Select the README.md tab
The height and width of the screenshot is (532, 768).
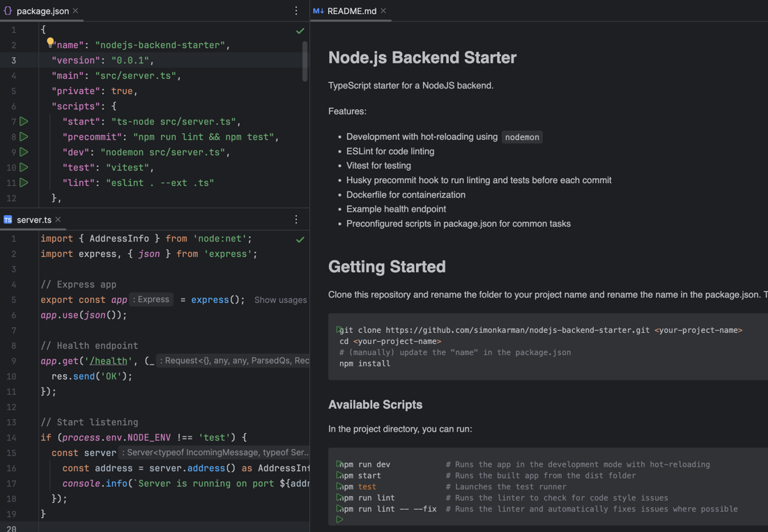(x=351, y=11)
